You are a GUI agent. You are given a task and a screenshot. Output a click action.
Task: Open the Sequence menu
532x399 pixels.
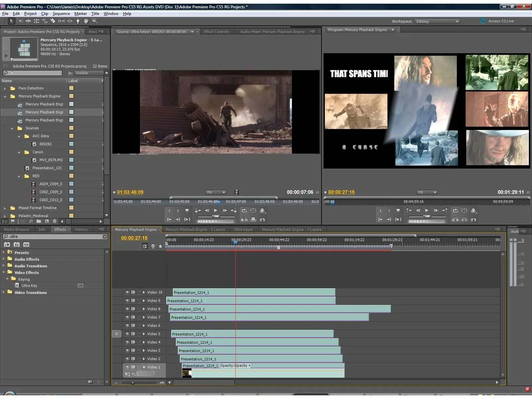click(61, 14)
